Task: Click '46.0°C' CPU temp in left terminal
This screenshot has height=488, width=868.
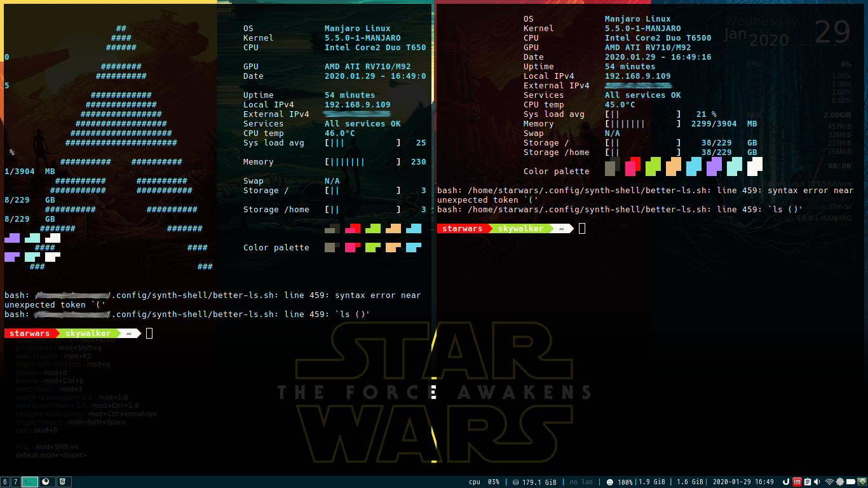Action: [x=340, y=133]
